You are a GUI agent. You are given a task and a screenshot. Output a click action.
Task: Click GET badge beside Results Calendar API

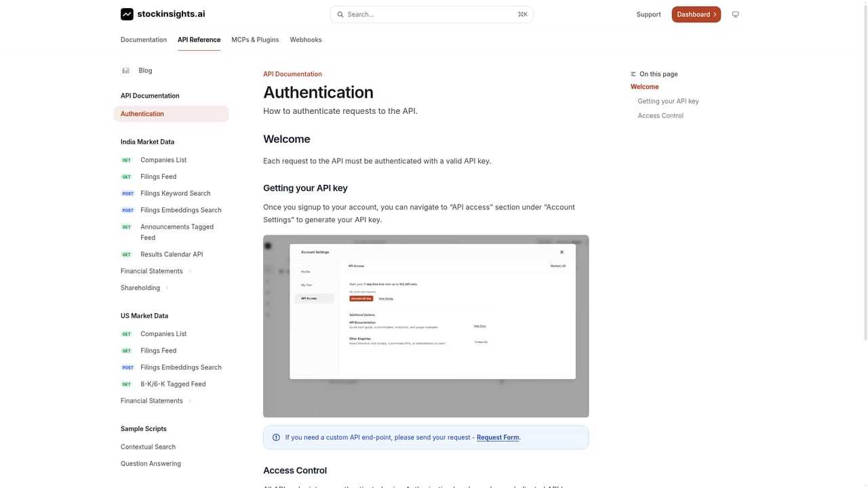click(127, 255)
